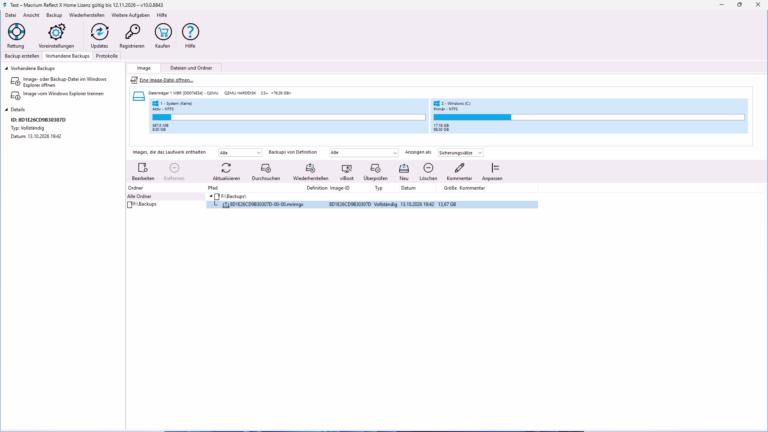Open the Ansicht menu
The height and width of the screenshot is (432, 768).
click(x=31, y=15)
